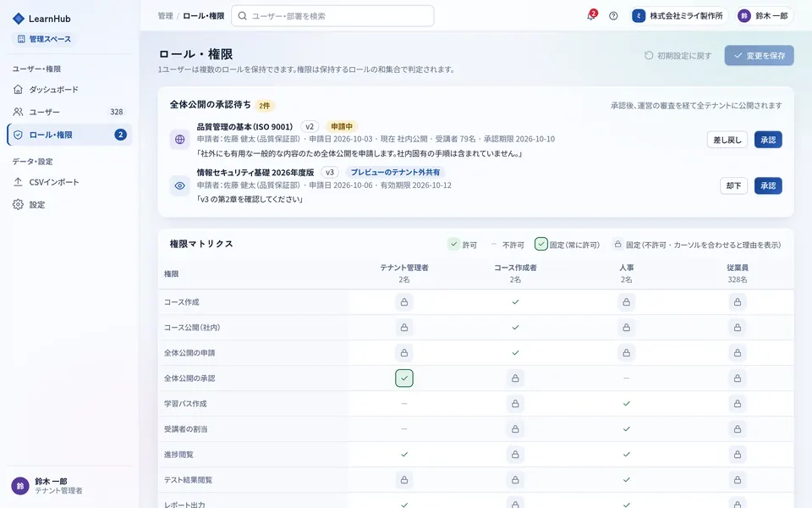The width and height of the screenshot is (812, 508).
Task: Toggle コース公開(社内) permission for コース作成者
Action: pyautogui.click(x=515, y=328)
